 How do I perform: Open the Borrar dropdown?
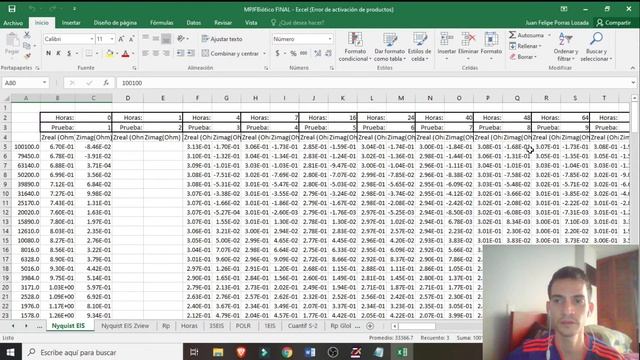click(523, 57)
